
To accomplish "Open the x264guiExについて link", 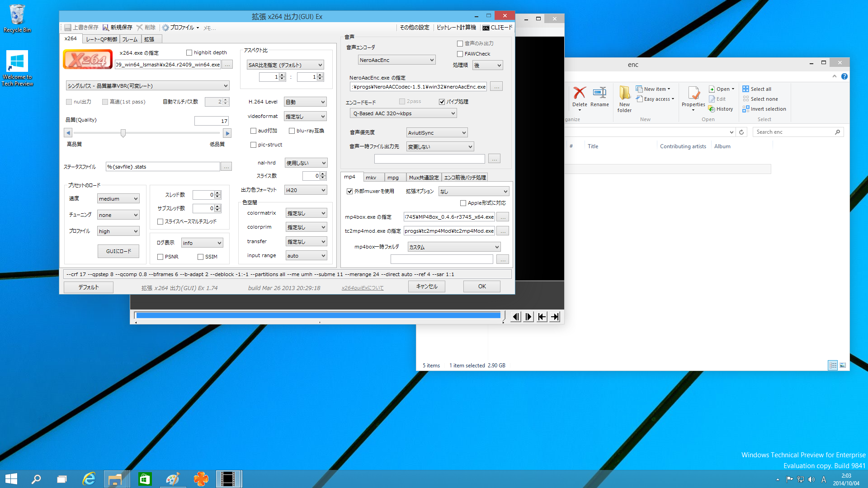I will 363,288.
